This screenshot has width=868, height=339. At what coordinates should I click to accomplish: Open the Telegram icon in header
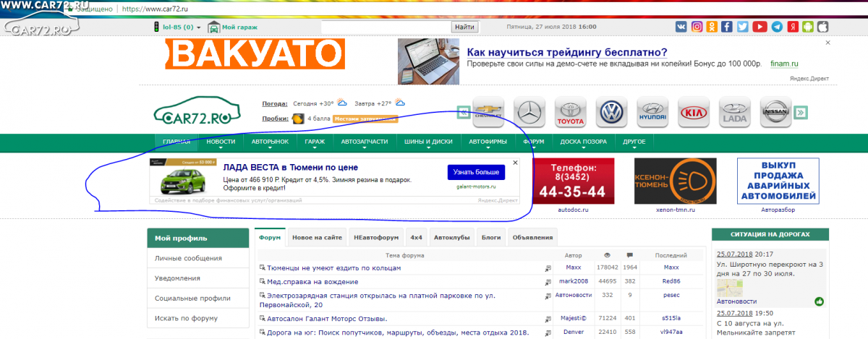[x=777, y=27]
